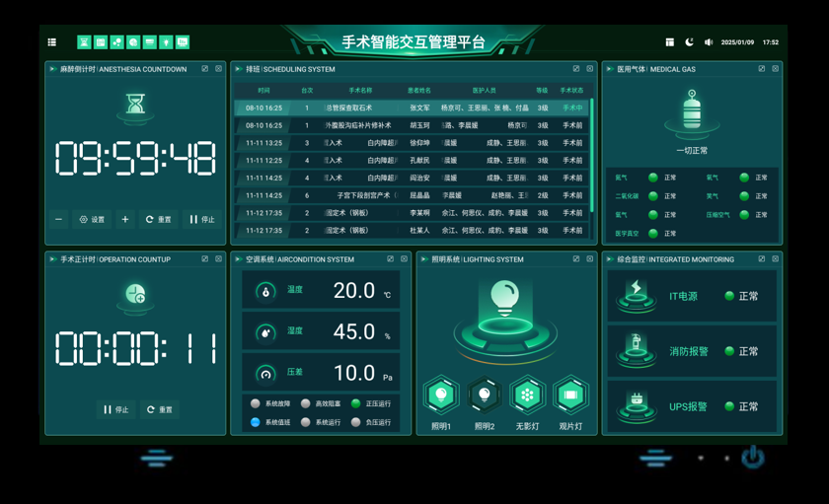The image size is (829, 504).
Task: Toggle the 照明1 light
Action: [441, 396]
